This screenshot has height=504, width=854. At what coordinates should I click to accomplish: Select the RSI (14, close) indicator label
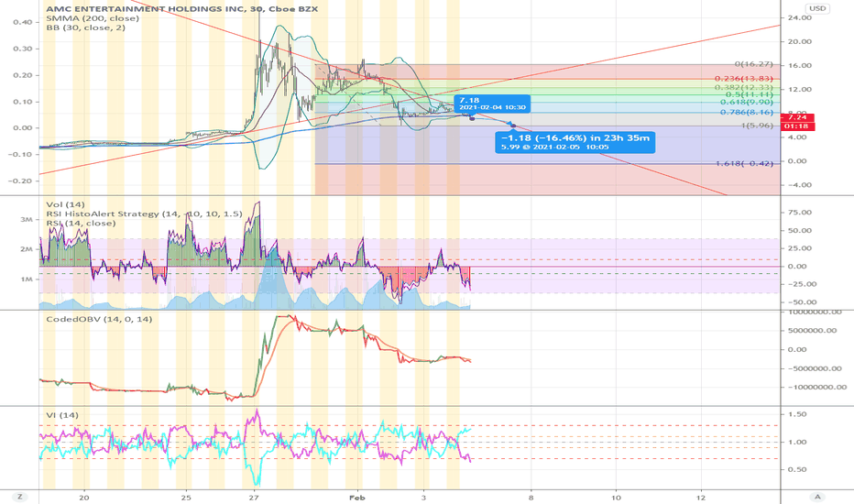coord(81,223)
